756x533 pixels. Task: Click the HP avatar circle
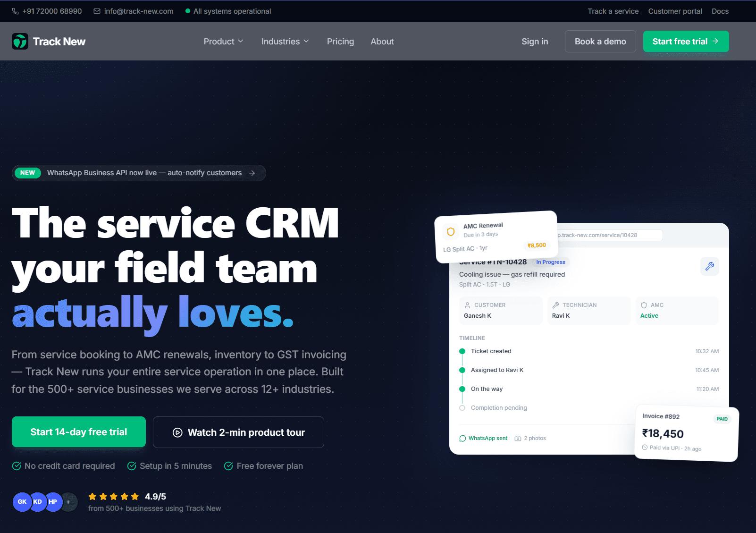[53, 502]
